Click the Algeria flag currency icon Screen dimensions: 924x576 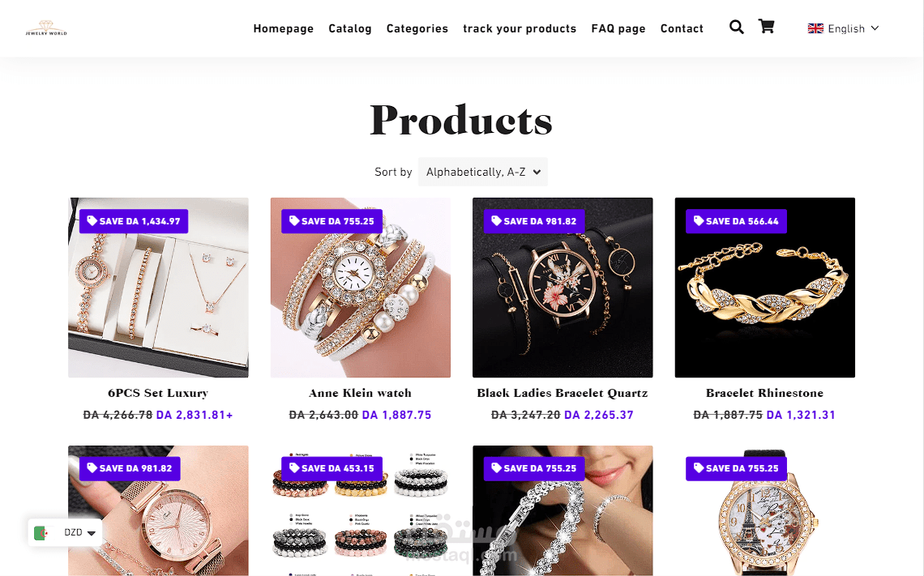pos(41,532)
